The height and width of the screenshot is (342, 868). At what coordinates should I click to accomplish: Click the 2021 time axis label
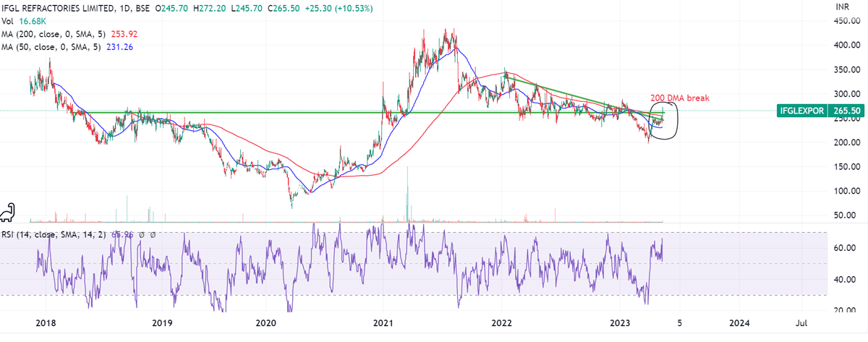tap(383, 323)
